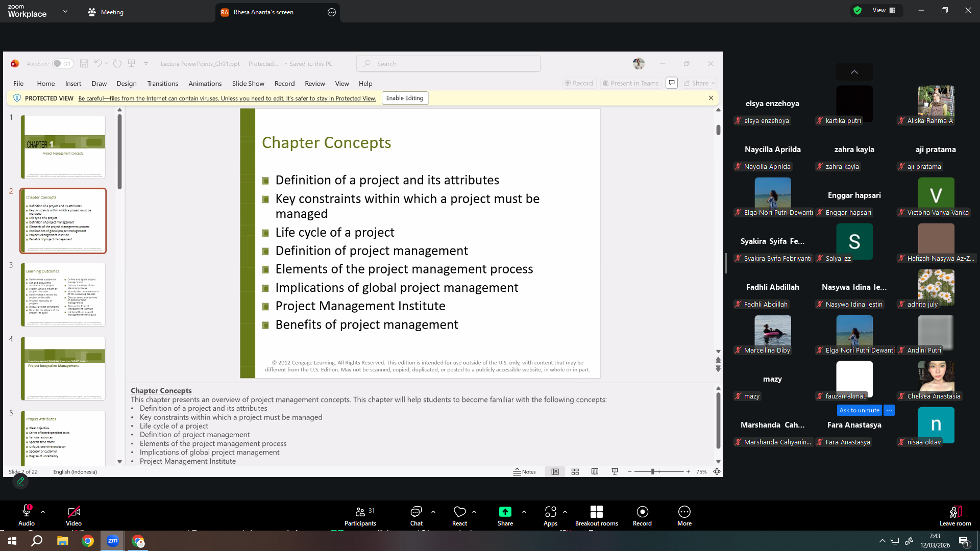Switch to Slide Sorter view icon
This screenshot has height=551, width=980.
point(575,472)
